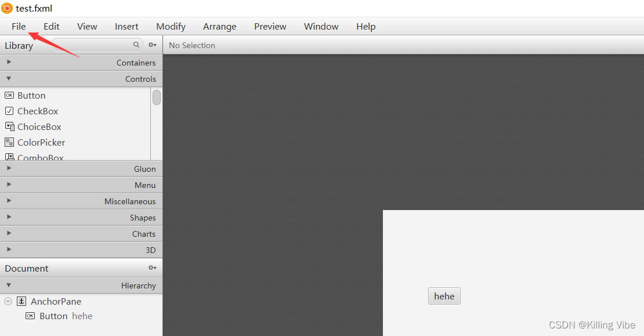This screenshot has height=336, width=644.
Task: Expand the Shapes section
Action: coord(81,218)
